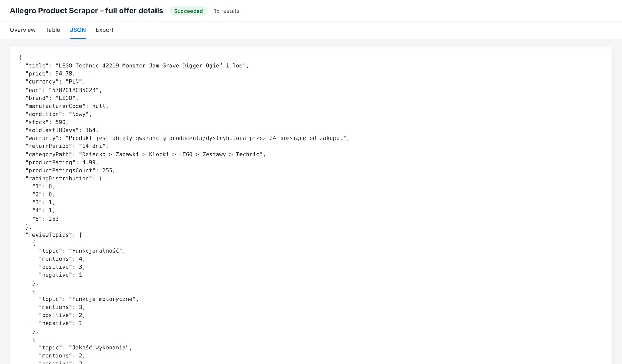The width and height of the screenshot is (622, 364).
Task: Click the "5": 253 rating line
Action: click(x=45, y=219)
